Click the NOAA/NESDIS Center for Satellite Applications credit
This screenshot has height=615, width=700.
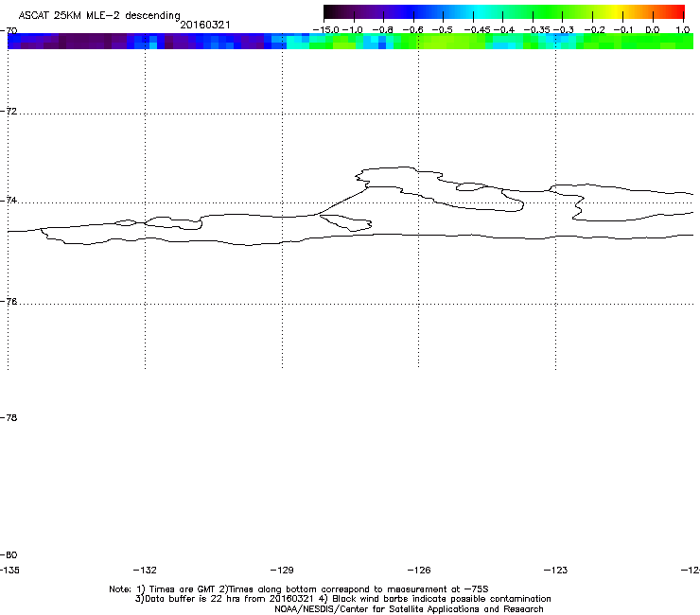409,609
